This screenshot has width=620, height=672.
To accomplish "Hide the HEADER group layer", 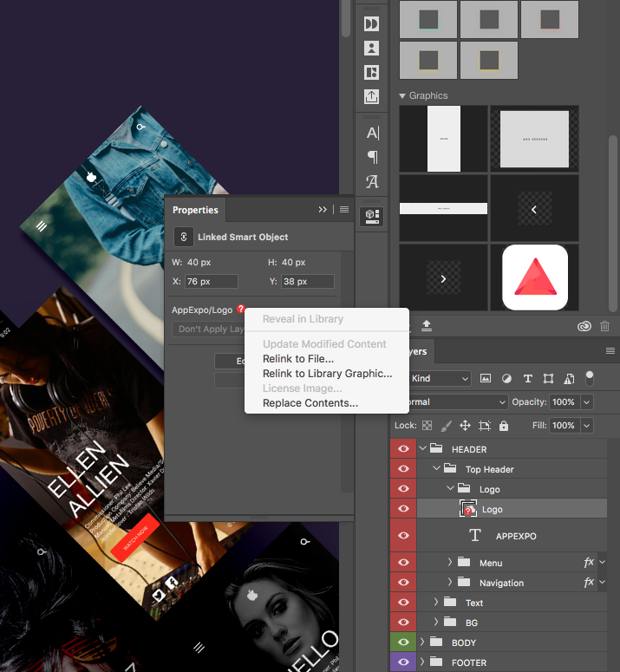I will pos(403,448).
